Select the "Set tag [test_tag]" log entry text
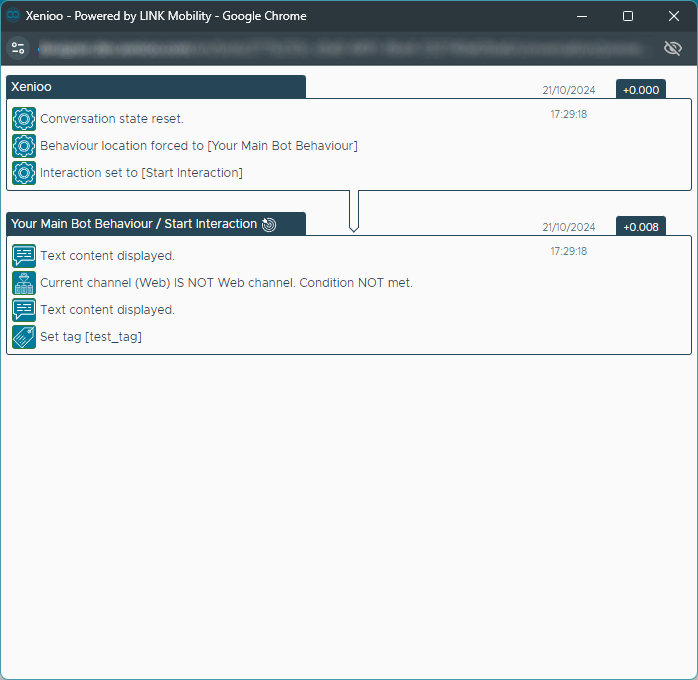The height and width of the screenshot is (680, 698). point(91,337)
